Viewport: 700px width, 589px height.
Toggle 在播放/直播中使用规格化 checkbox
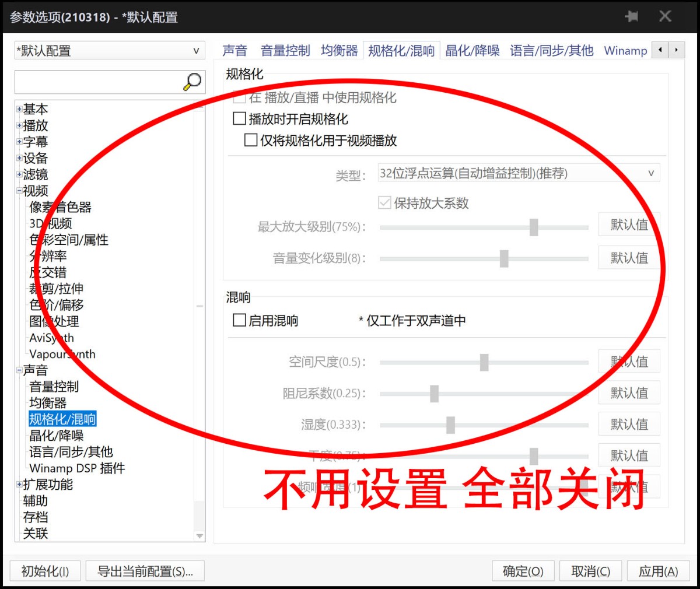click(239, 97)
